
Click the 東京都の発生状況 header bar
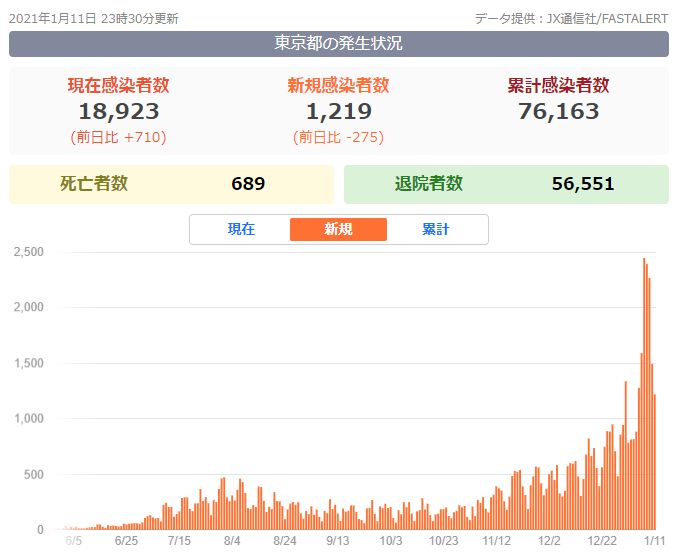339,43
